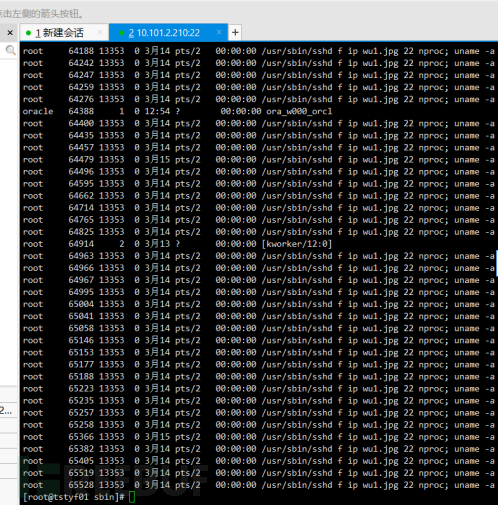The image size is (498, 505).
Task: Click the green status dot on the 新建会话 tab
Action: [28, 33]
